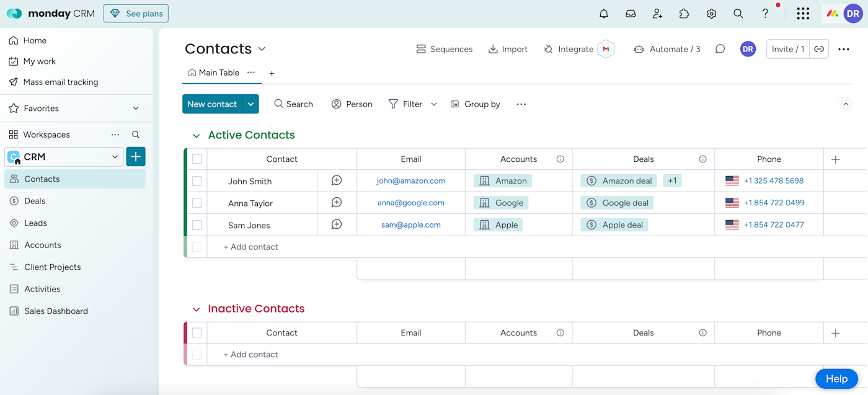Screen dimensions: 868x395
Task: Click john@amazon.com email link
Action: click(411, 181)
